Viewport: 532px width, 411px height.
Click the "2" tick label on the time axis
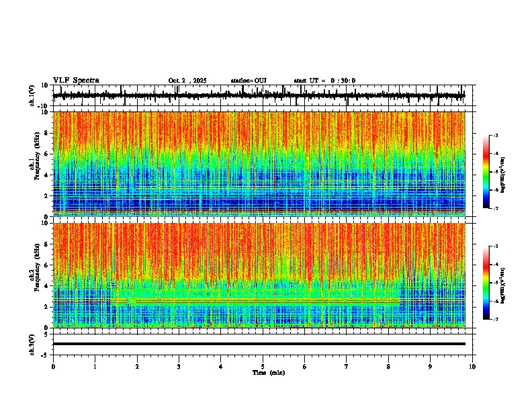tap(137, 367)
